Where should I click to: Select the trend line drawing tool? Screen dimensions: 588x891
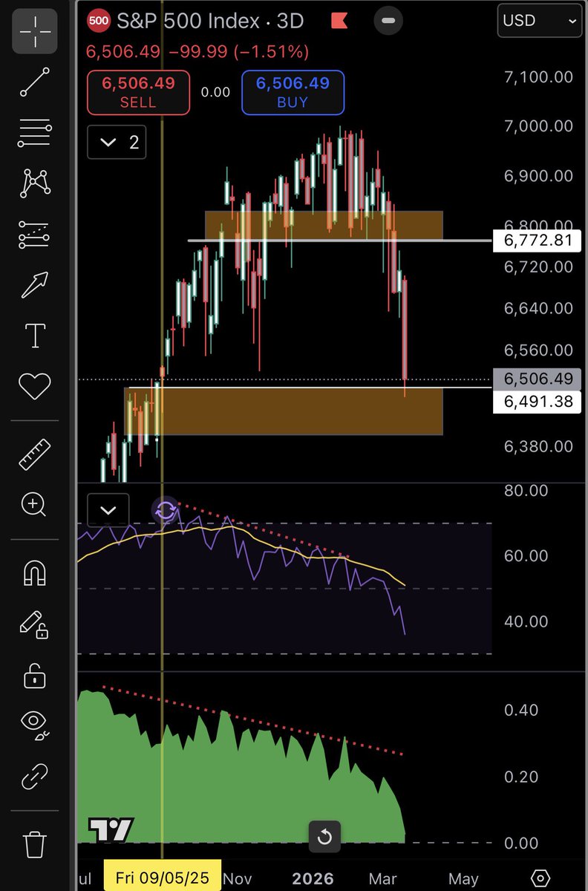pyautogui.click(x=35, y=82)
